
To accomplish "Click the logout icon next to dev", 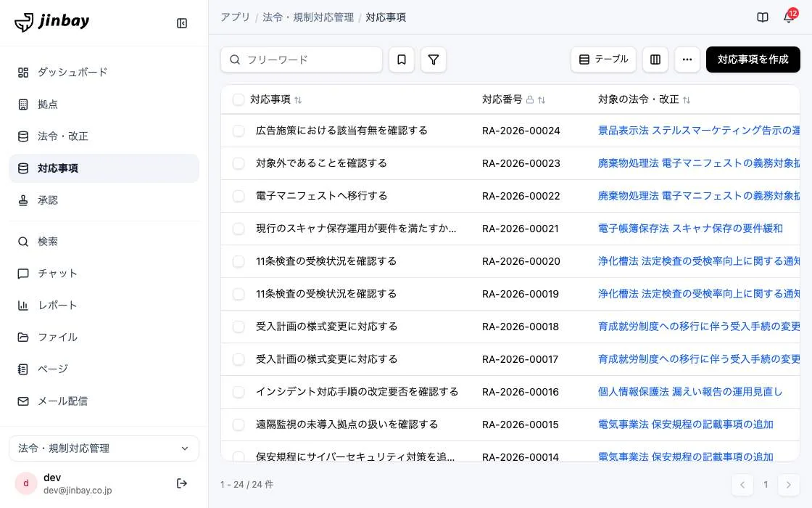I will [182, 483].
